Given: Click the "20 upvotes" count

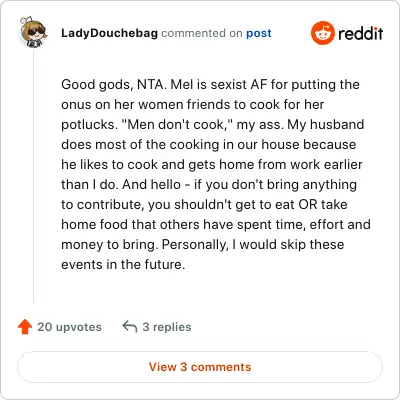Looking at the screenshot, I should click(69, 327).
